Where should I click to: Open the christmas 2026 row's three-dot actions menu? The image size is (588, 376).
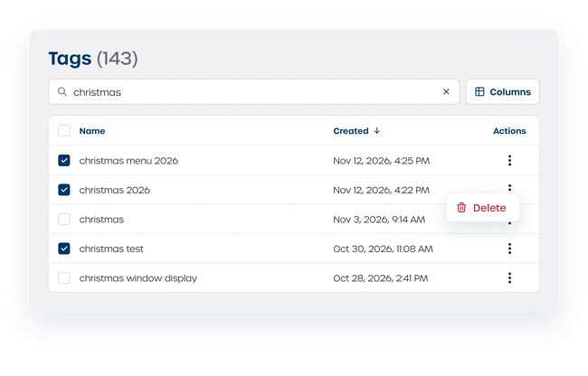point(509,188)
